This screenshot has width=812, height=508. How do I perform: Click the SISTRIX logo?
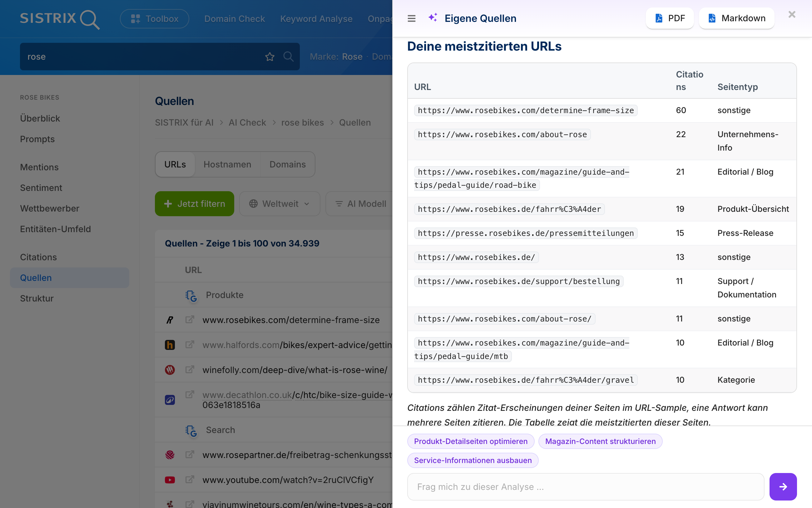coord(60,19)
